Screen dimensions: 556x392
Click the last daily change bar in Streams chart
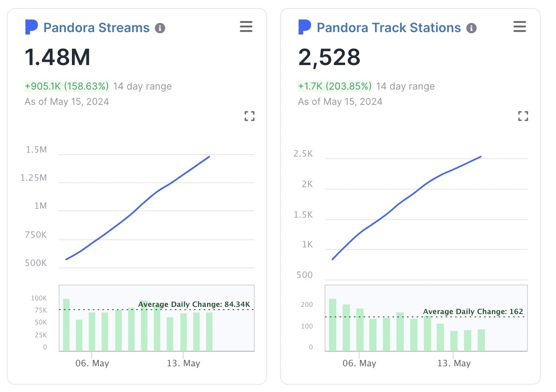coord(209,332)
